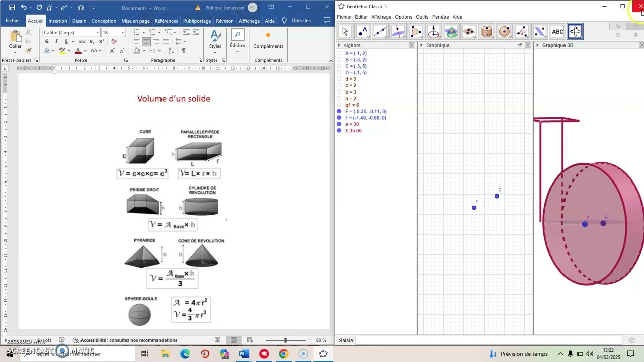Select the Reflect about plane tool

(540, 32)
